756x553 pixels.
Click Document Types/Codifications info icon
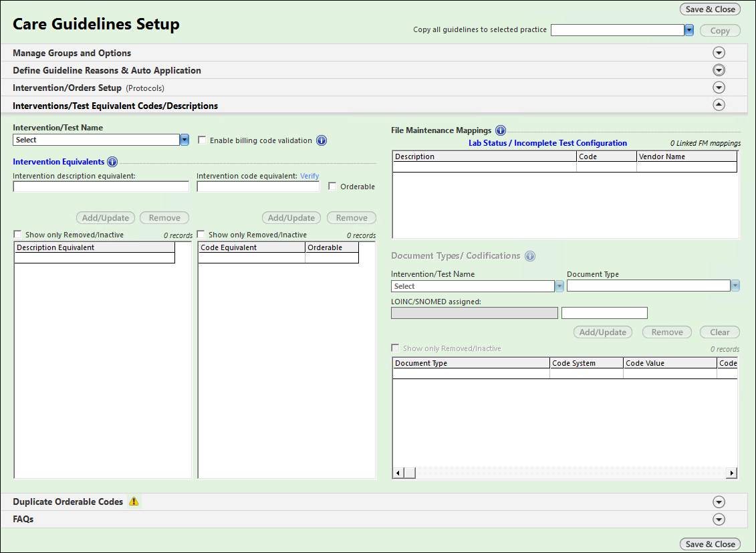pyautogui.click(x=530, y=256)
